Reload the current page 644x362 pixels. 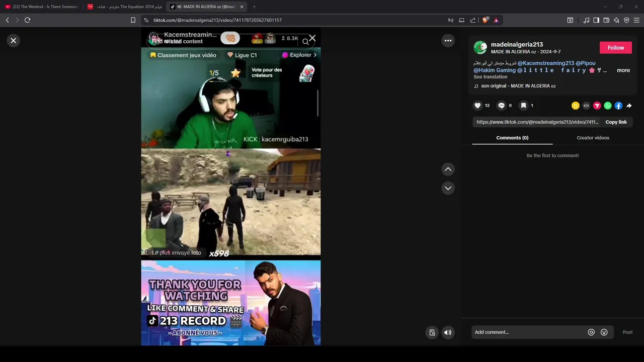tap(27, 20)
